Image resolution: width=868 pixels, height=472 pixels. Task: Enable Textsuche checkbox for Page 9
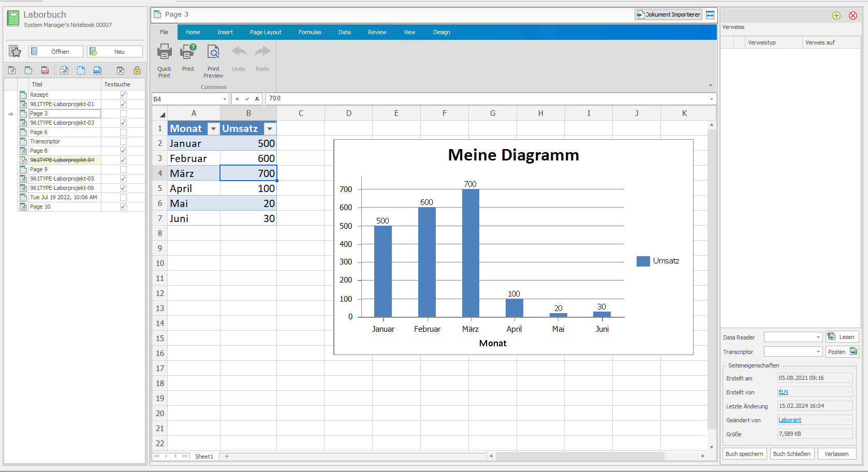coord(123,169)
